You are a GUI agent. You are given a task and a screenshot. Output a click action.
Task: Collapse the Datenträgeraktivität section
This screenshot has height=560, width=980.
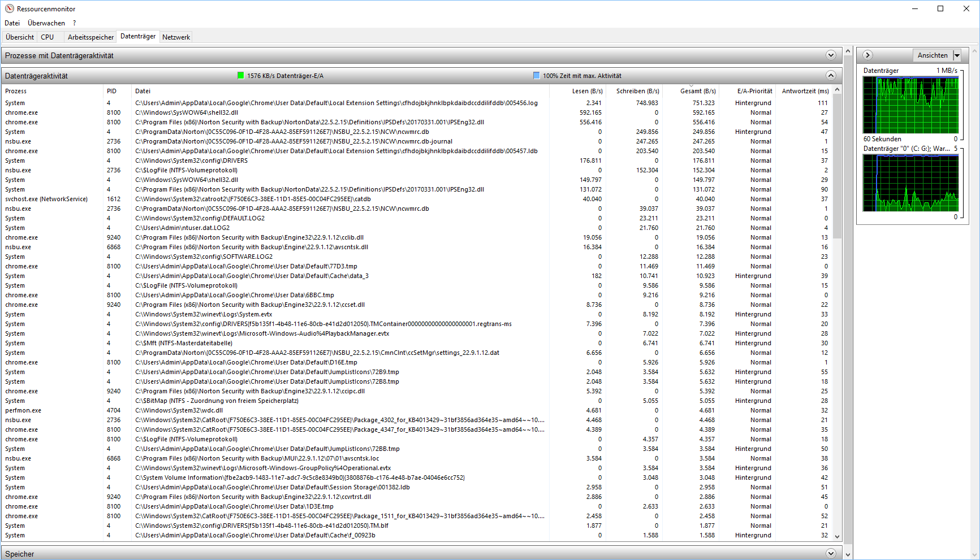click(x=831, y=76)
